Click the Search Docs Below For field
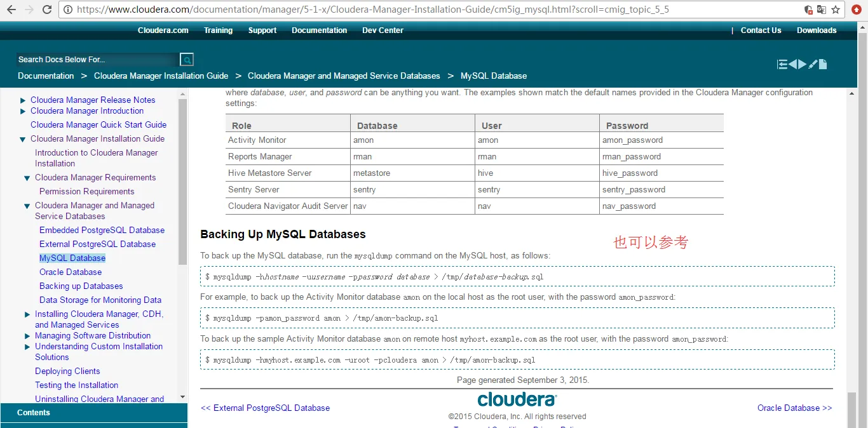 click(x=97, y=60)
